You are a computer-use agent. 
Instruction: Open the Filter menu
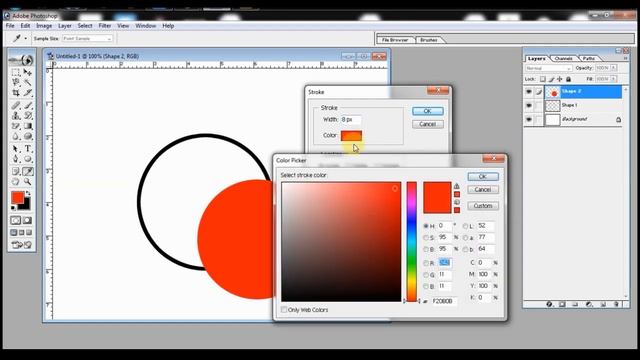(105, 26)
